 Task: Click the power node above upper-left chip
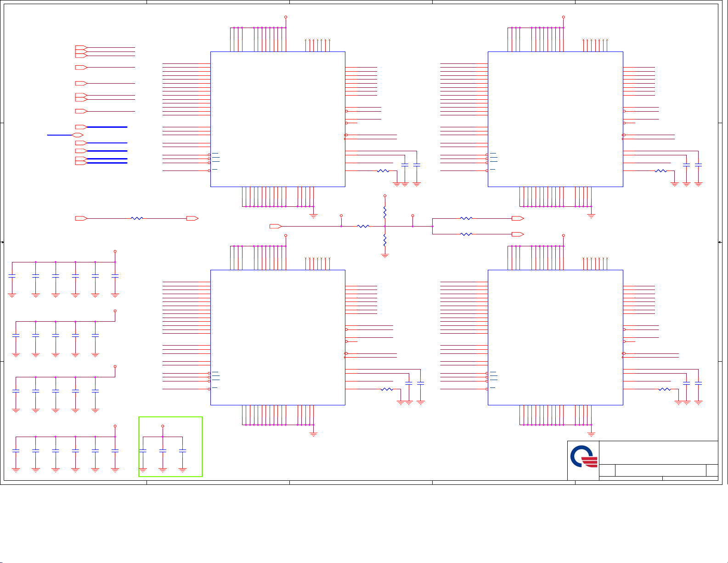point(286,17)
